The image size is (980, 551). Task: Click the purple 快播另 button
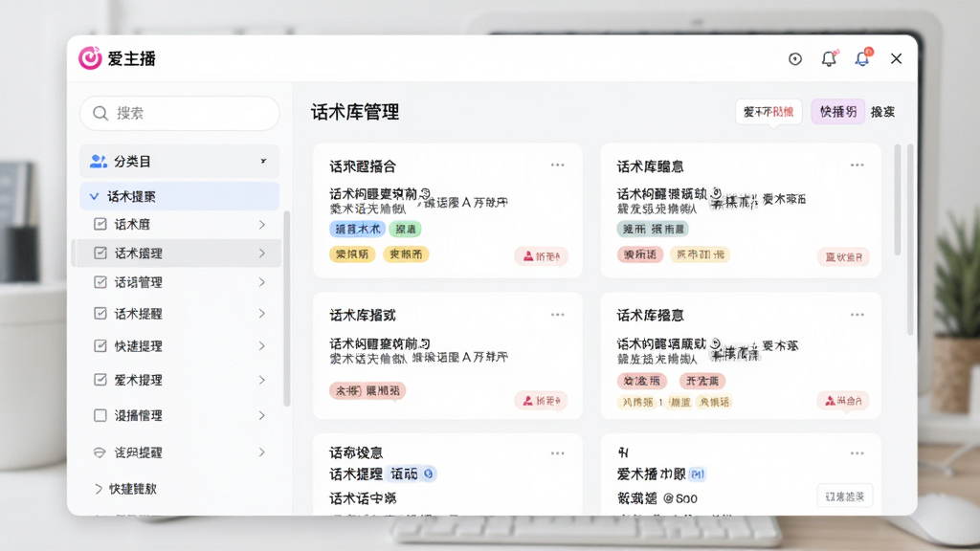click(x=838, y=112)
